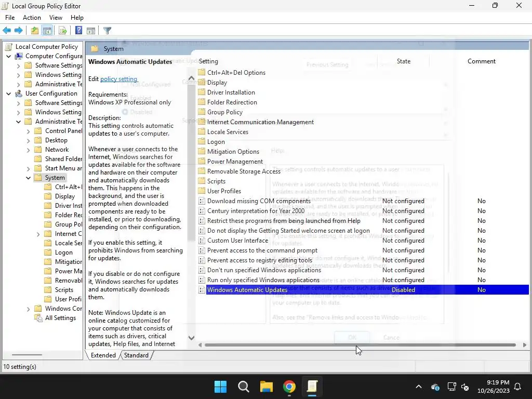Open the File menu
The width and height of the screenshot is (532, 399).
[10, 18]
